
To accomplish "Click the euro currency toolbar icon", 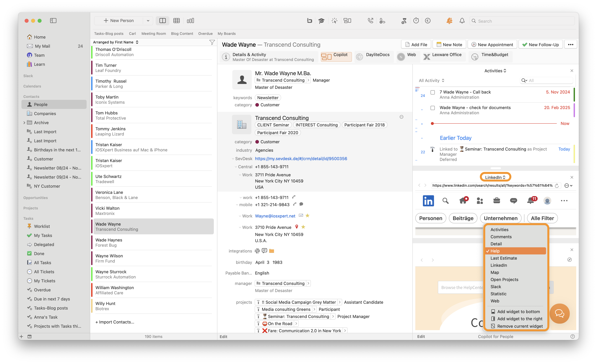I will pyautogui.click(x=428, y=21).
